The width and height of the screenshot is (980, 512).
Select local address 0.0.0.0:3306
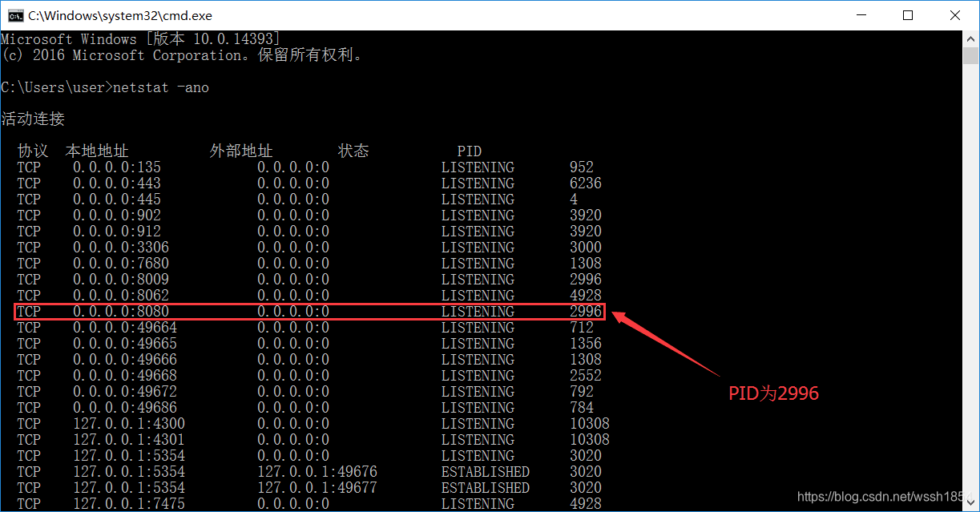click(x=121, y=248)
